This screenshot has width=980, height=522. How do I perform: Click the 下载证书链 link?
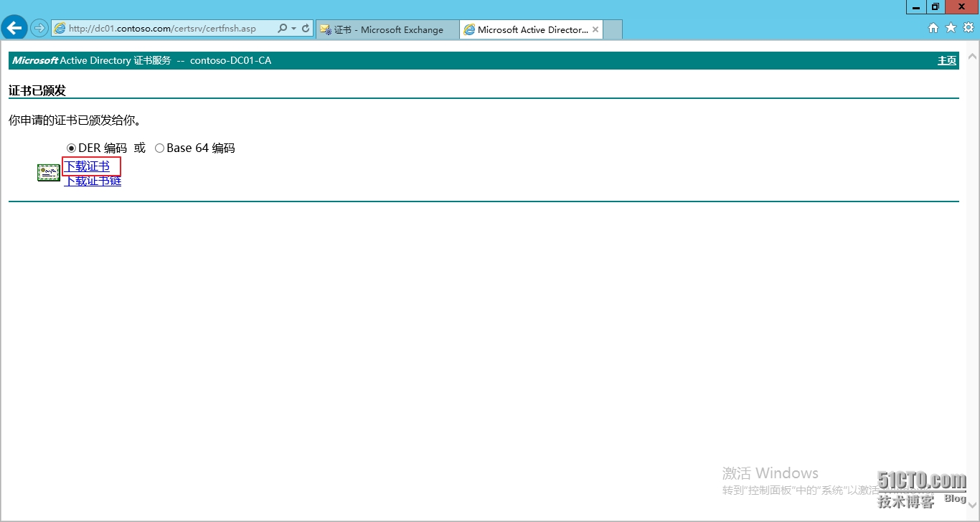click(x=93, y=181)
